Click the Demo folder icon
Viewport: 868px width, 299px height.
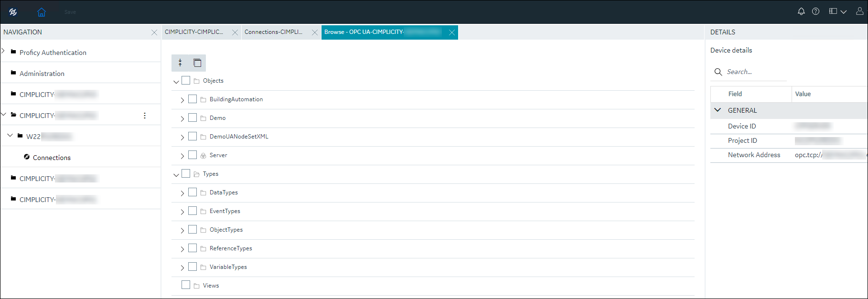click(x=203, y=118)
